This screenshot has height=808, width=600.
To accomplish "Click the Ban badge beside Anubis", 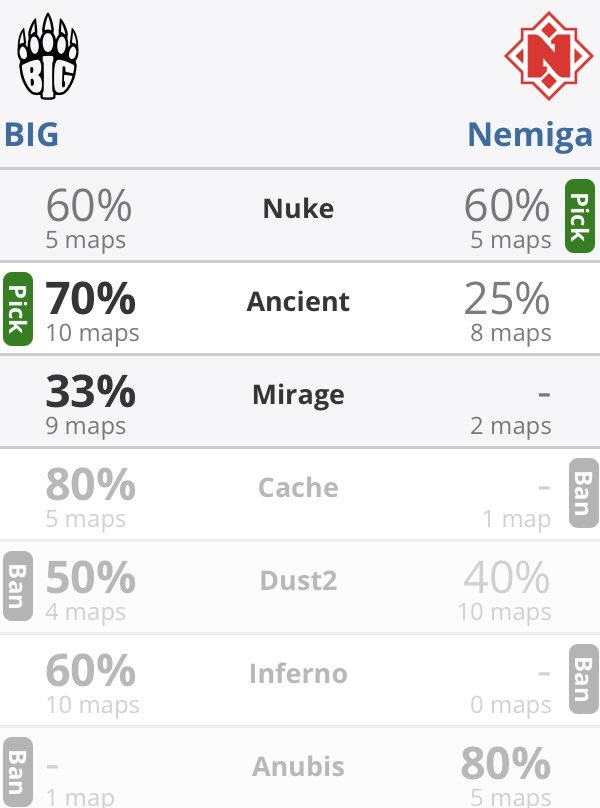I will [x=18, y=772].
